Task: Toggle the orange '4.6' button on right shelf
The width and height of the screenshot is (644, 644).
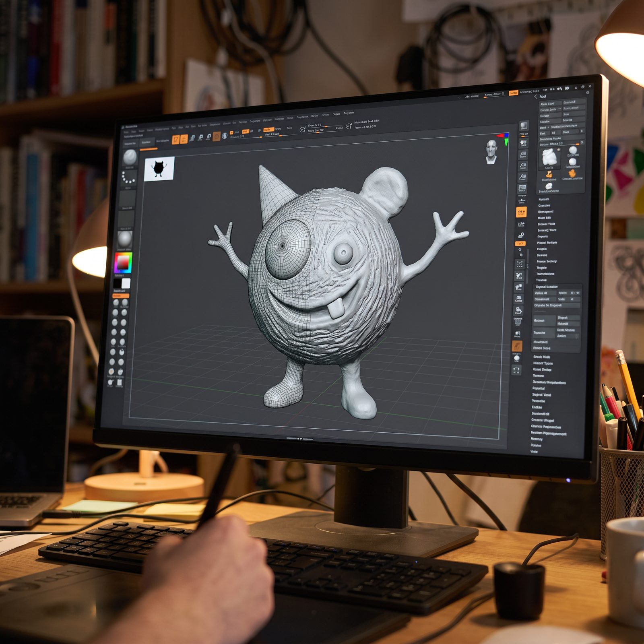Action: tap(521, 212)
